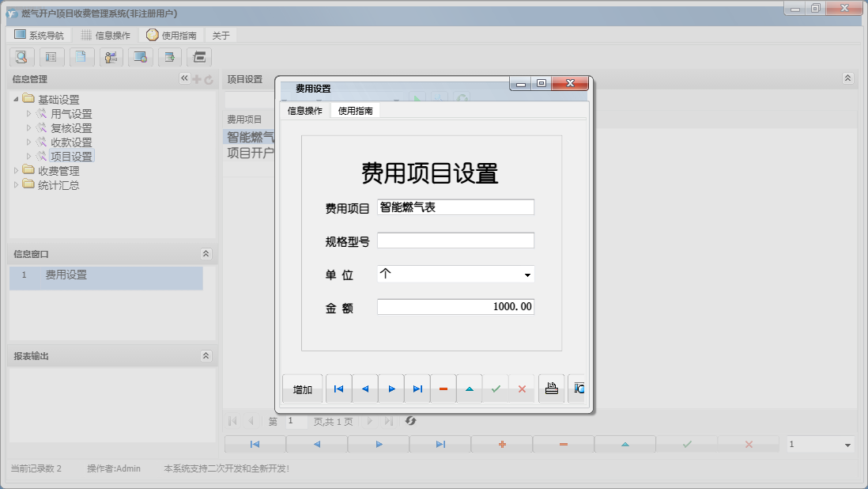868x489 pixels.
Task: Click the 增加 button to add a record
Action: 301,389
